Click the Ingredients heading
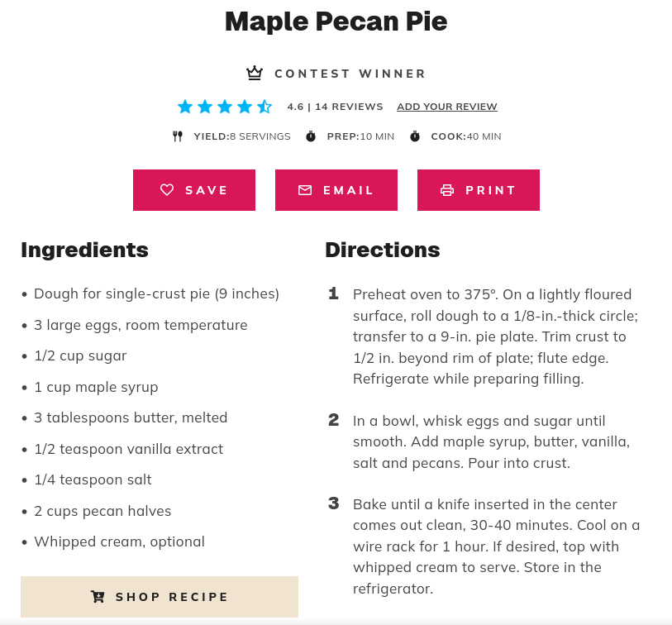This screenshot has width=672, height=625. coord(84,250)
